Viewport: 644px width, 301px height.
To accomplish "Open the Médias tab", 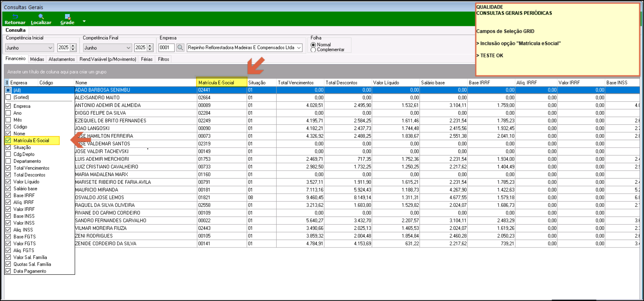I will coord(37,59).
